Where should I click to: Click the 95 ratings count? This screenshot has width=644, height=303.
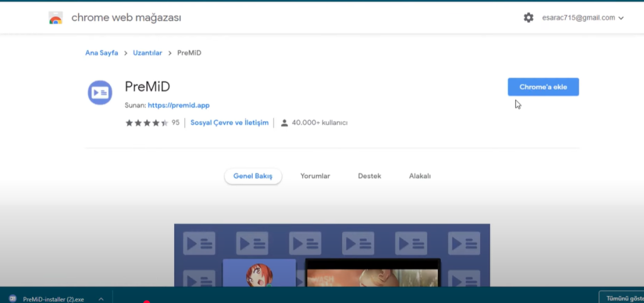(x=175, y=122)
